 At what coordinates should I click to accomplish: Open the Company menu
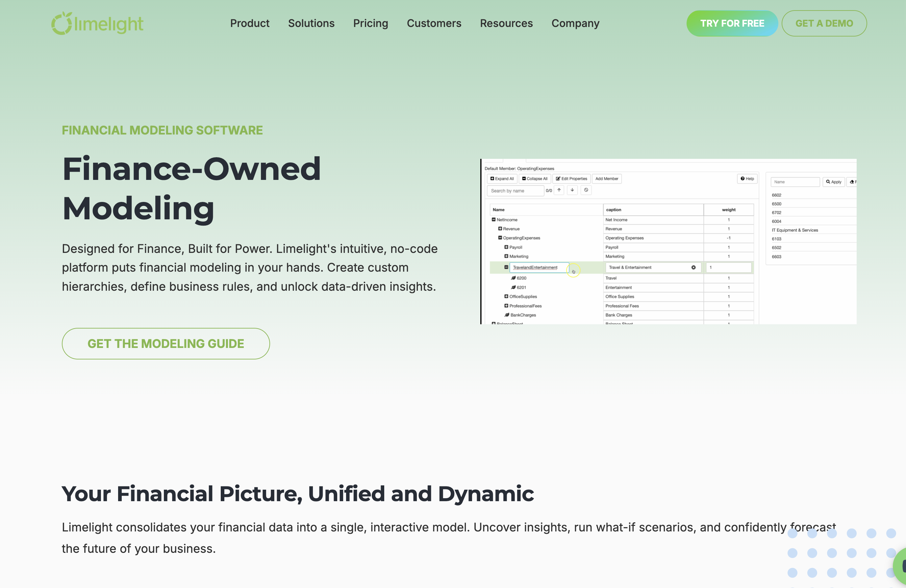point(575,23)
